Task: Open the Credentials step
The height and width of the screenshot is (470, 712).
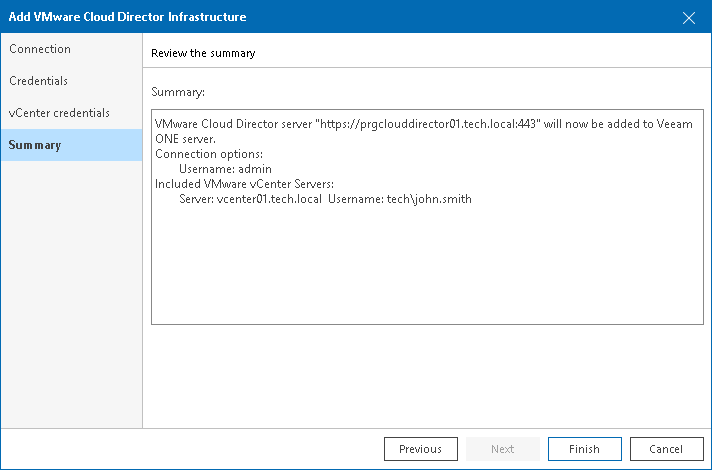Action: pyautogui.click(x=39, y=81)
